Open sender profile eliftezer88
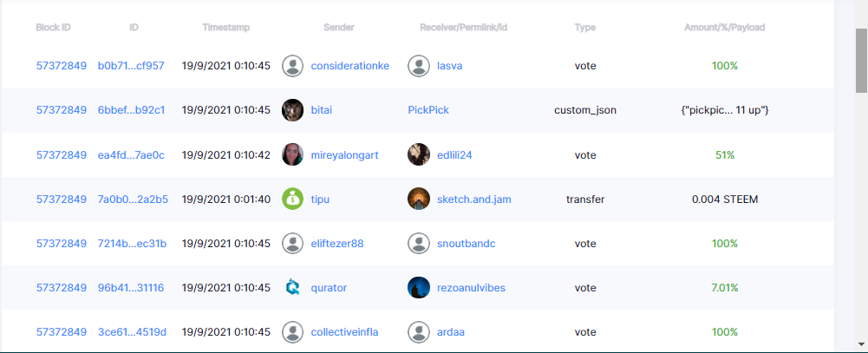Screen dimensions: 868x353 337,244
